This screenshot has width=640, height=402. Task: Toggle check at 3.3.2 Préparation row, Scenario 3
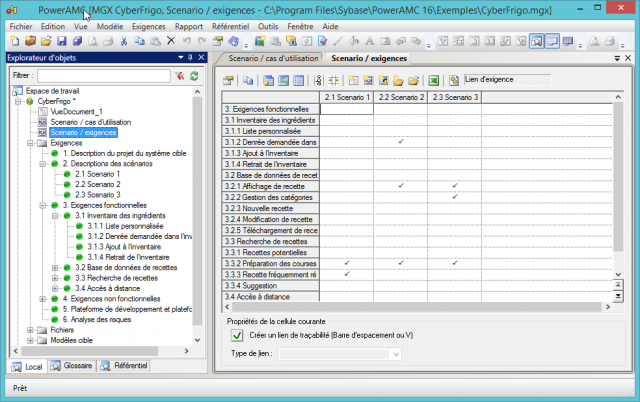pyautogui.click(x=455, y=263)
